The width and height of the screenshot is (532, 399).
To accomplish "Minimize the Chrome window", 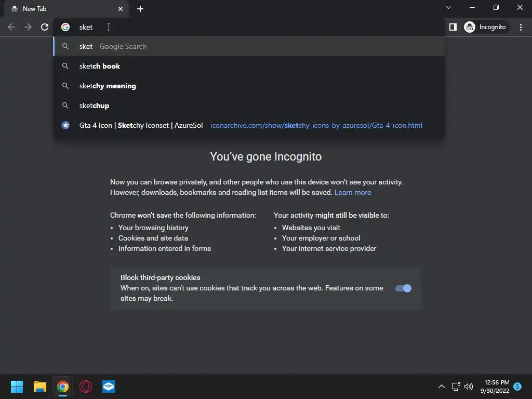I will click(x=472, y=7).
